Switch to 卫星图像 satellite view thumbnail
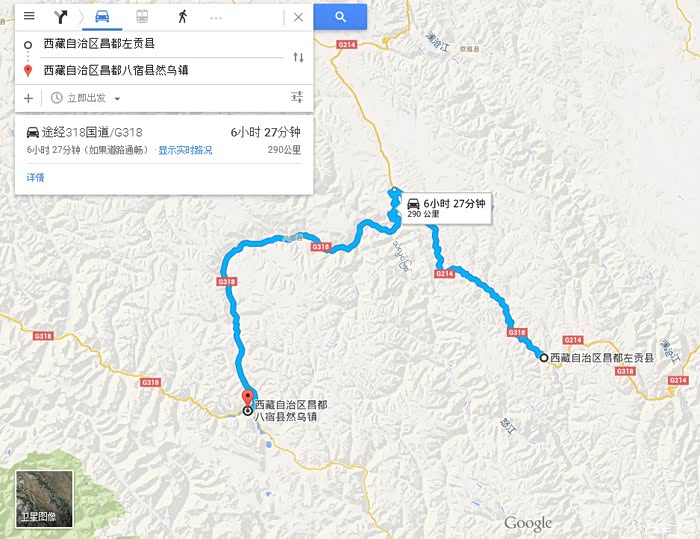The height and width of the screenshot is (539, 700). (x=44, y=499)
